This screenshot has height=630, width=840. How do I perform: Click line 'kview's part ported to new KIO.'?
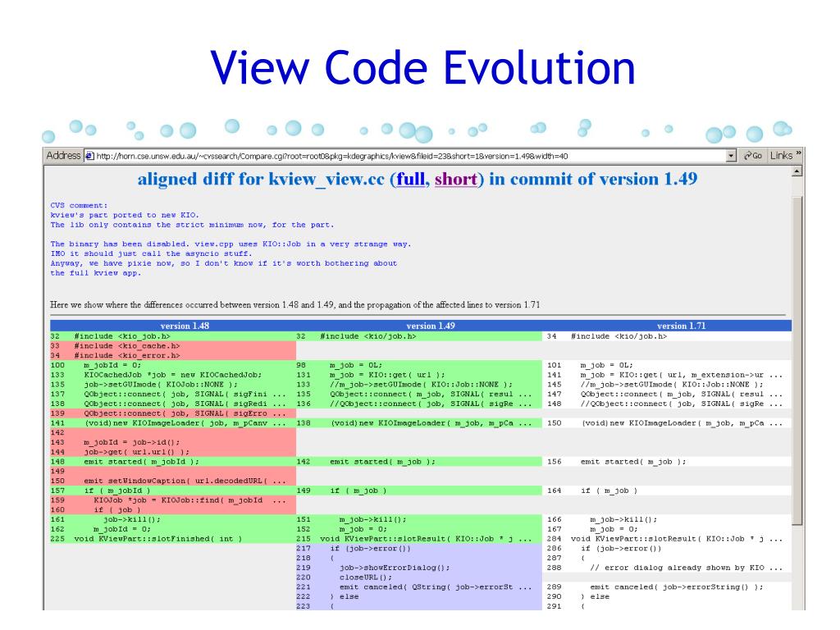click(125, 215)
